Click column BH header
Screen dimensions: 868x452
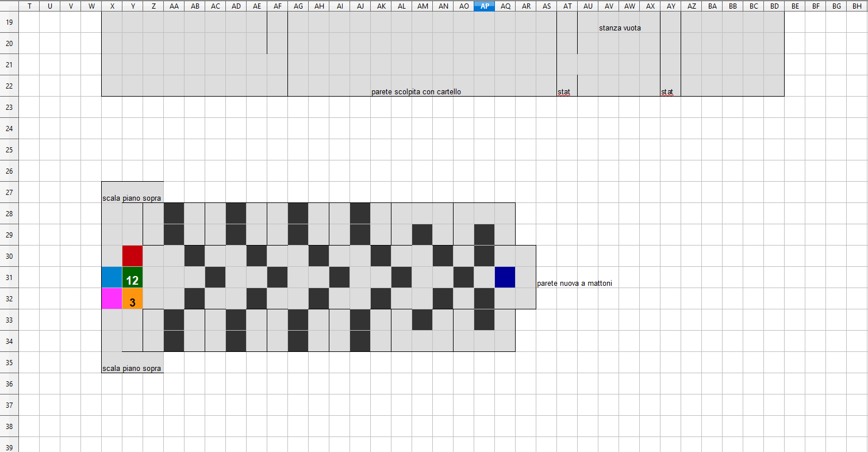857,6
